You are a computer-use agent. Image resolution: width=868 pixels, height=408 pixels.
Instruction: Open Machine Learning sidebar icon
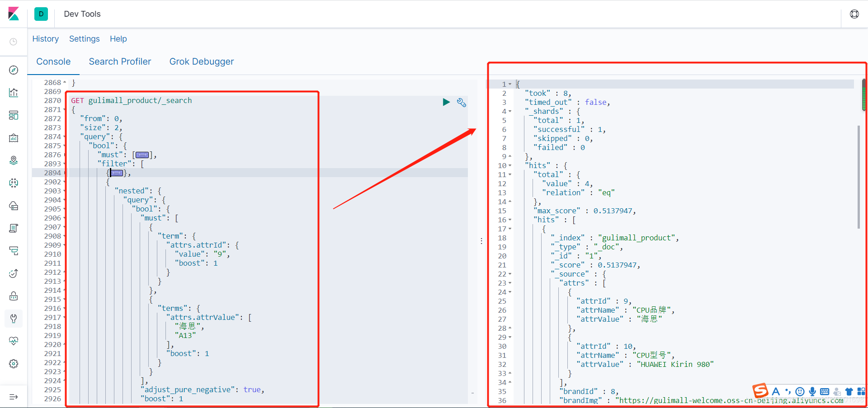coord(14,183)
